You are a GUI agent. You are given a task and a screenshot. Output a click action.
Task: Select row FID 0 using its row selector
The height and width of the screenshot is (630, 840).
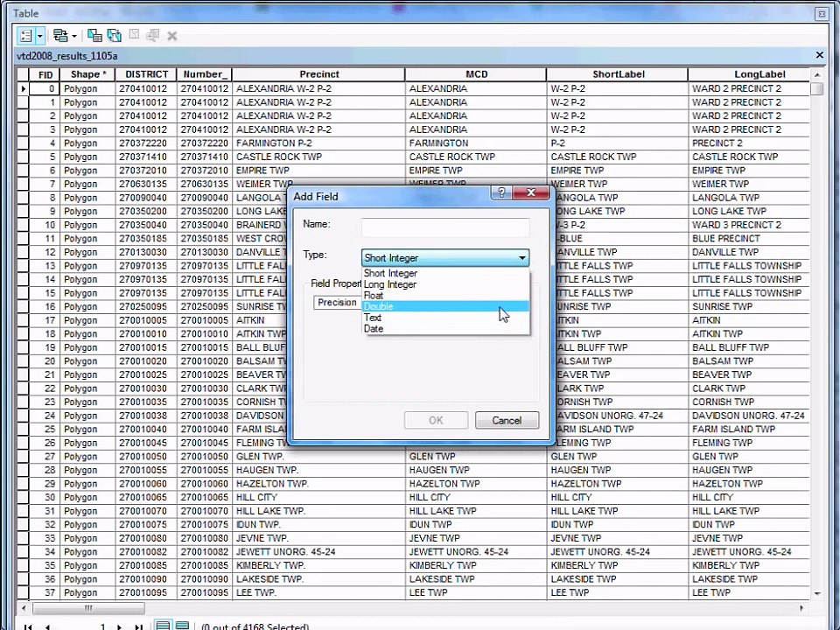(x=23, y=88)
